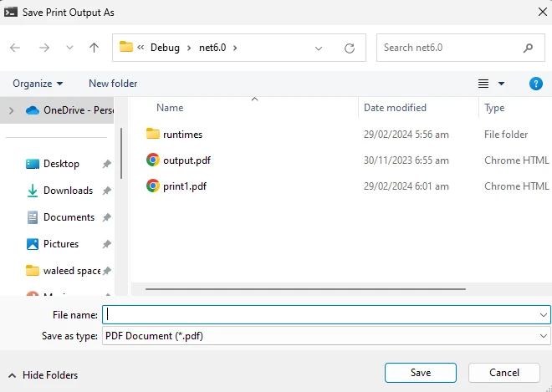Unpin Desktop from quick access
This screenshot has height=392, width=552.
106,165
